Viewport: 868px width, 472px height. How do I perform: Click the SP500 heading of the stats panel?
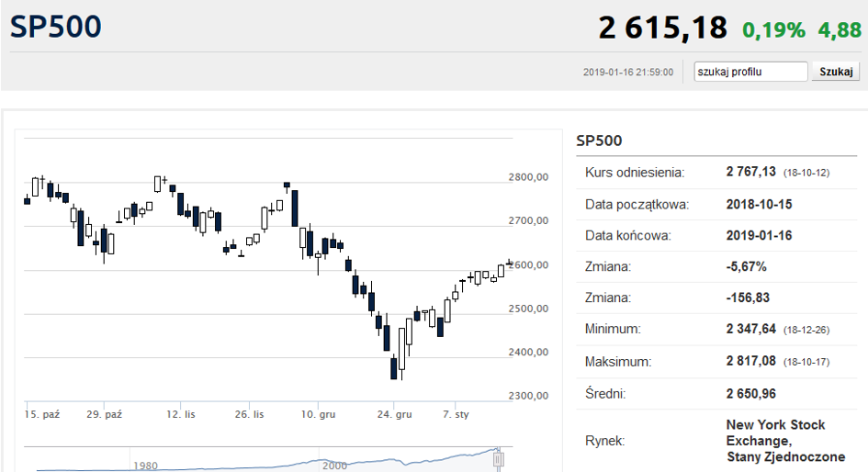pos(599,140)
